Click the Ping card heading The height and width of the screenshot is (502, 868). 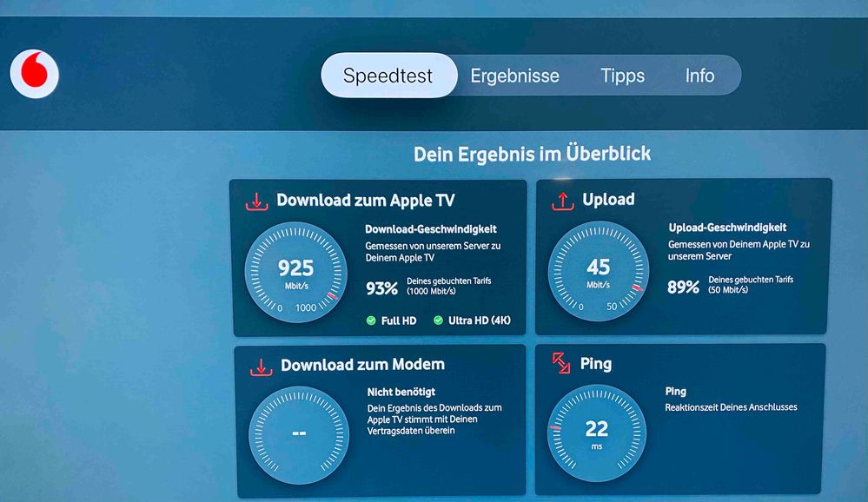pos(596,364)
